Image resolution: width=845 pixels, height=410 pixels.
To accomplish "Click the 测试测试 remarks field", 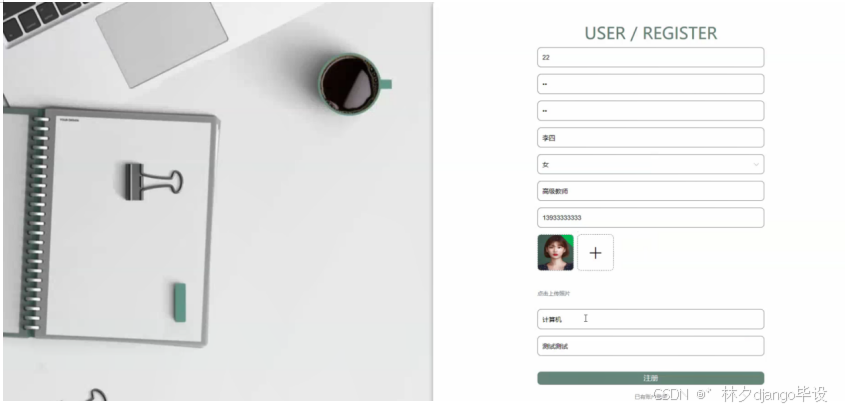I will 650,346.
